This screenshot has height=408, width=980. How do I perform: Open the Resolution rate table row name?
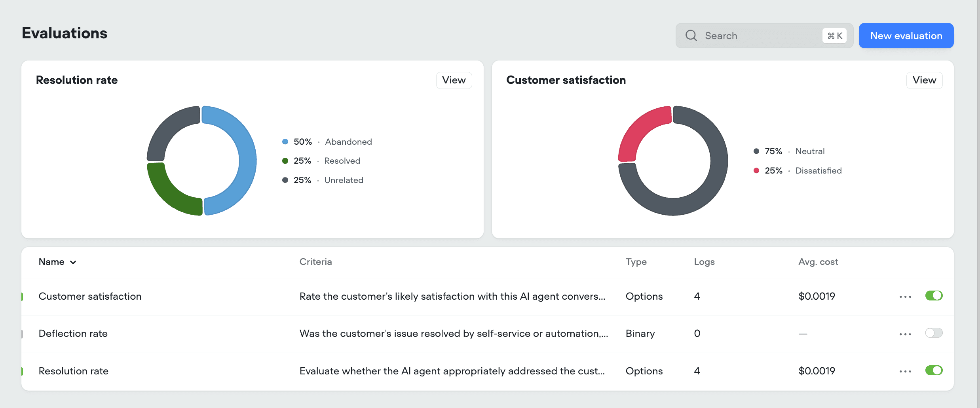click(x=74, y=371)
